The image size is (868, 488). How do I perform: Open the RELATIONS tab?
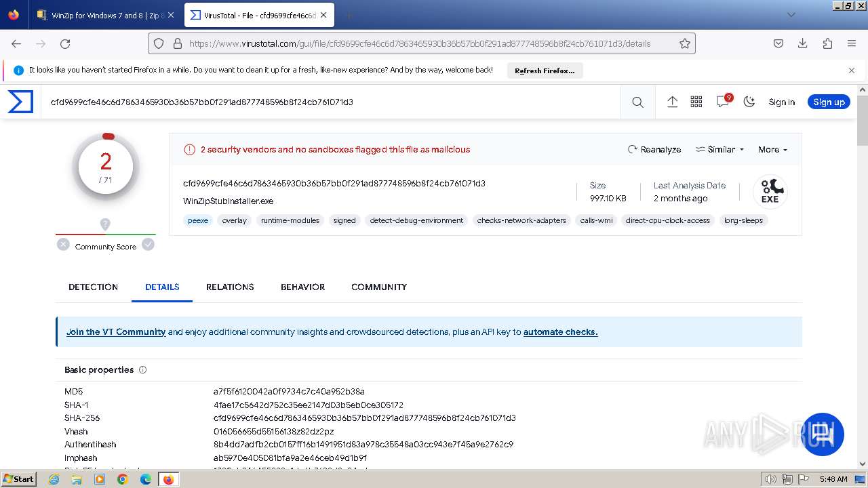point(230,287)
